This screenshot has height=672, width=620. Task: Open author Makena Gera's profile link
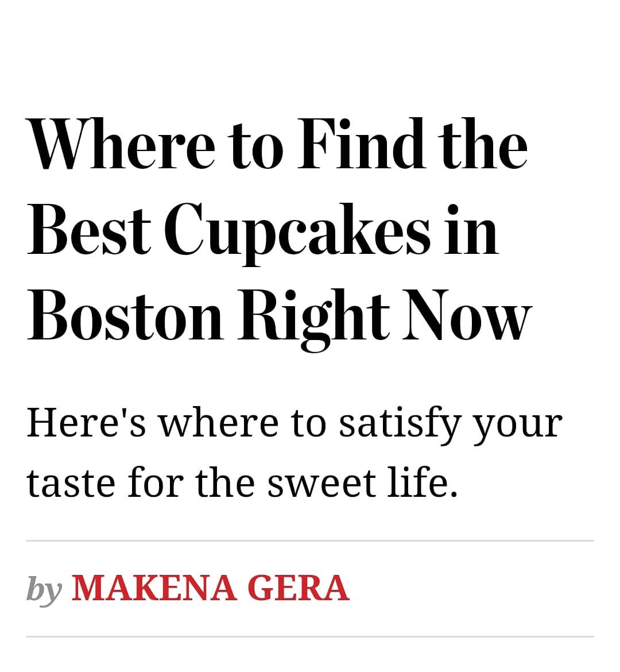[x=210, y=588]
